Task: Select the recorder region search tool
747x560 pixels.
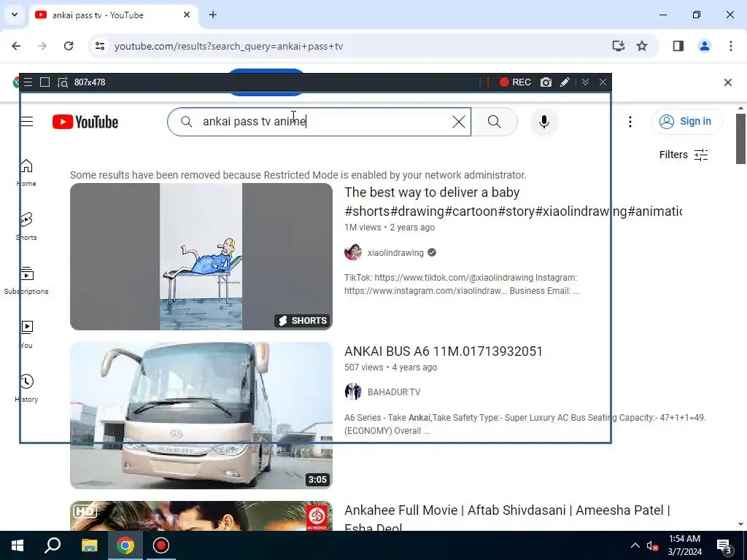Action: [x=63, y=82]
